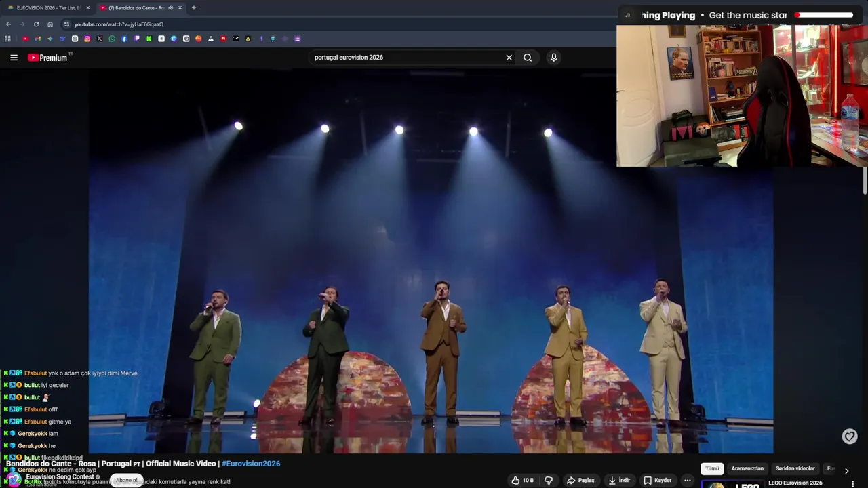Open the Twitch bookmark
This screenshot has width=868, height=488.
point(136,39)
